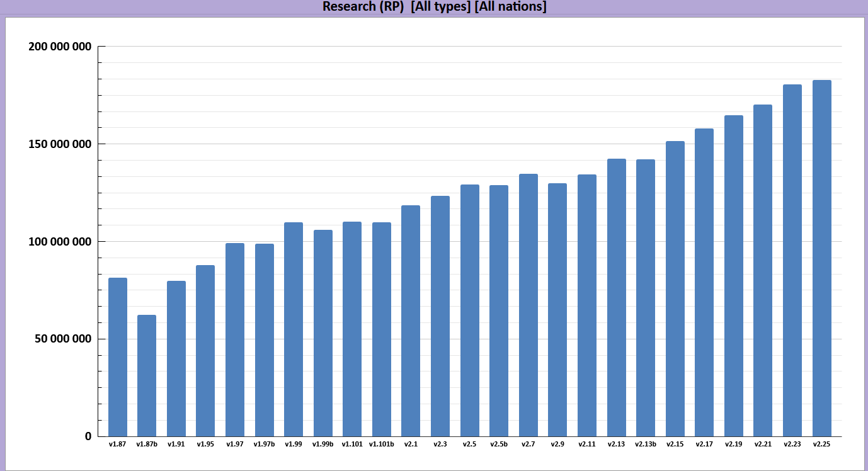
Task: Click the 'v2.1' x-axis label
Action: coord(411,445)
